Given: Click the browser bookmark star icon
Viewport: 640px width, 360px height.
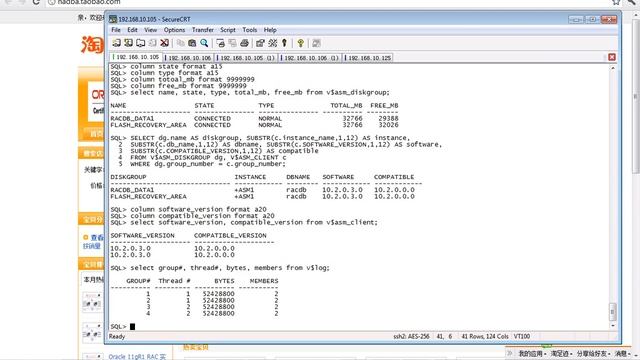Looking at the screenshot, I should pos(616,2).
